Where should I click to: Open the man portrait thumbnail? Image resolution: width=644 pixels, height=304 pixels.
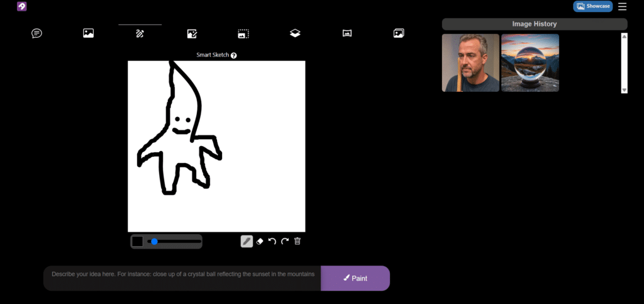[470, 63]
